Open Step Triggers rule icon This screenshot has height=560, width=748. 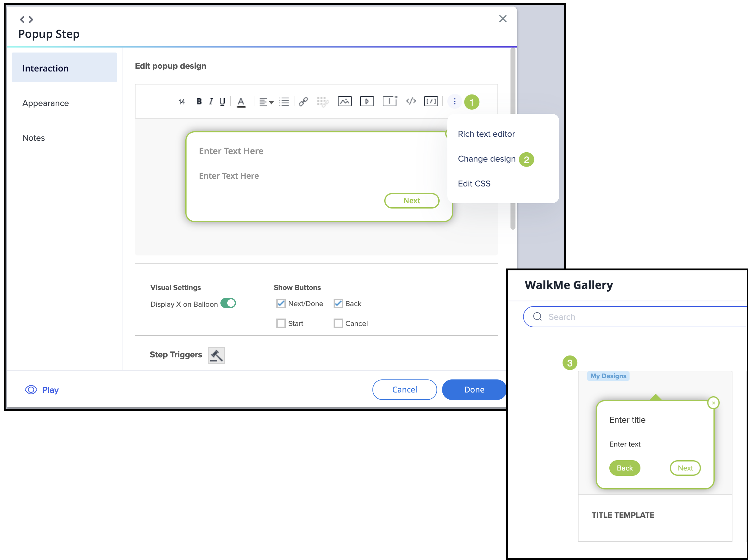tap(216, 355)
